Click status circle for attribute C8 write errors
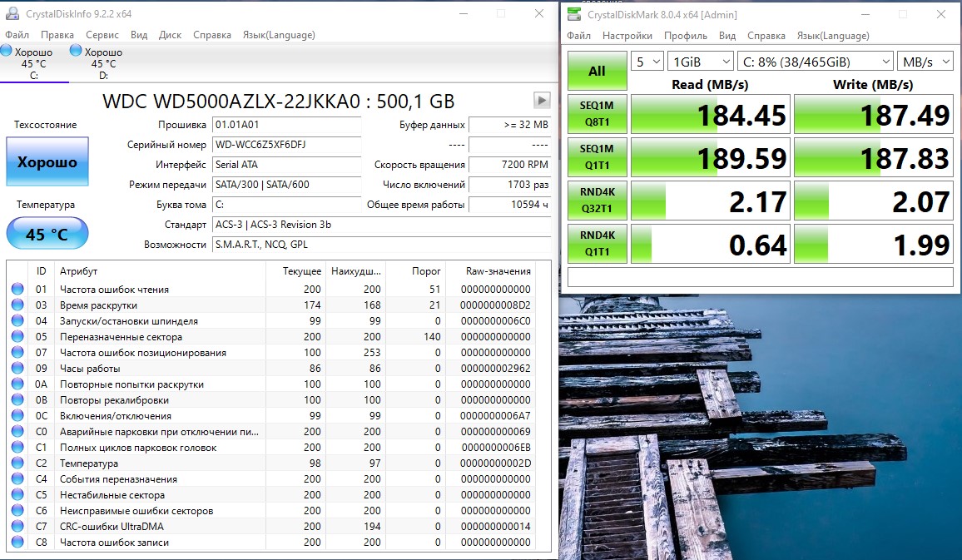962x560 pixels. pos(17,543)
